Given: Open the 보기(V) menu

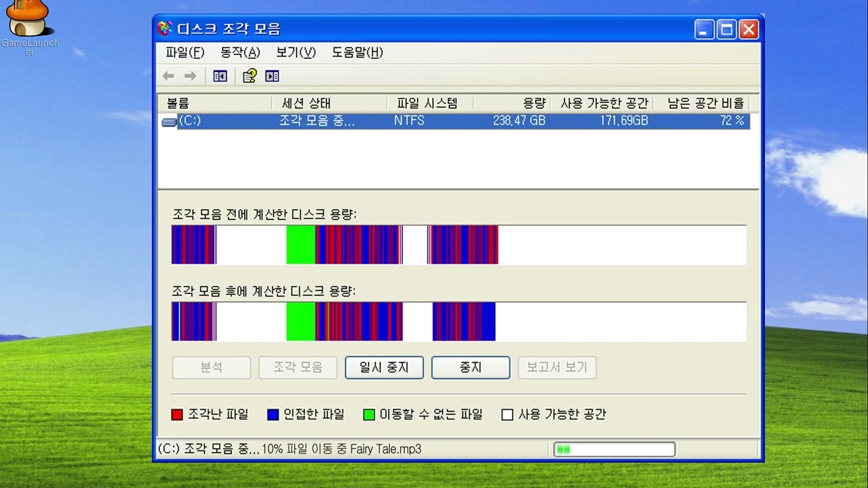Looking at the screenshot, I should click(x=296, y=52).
